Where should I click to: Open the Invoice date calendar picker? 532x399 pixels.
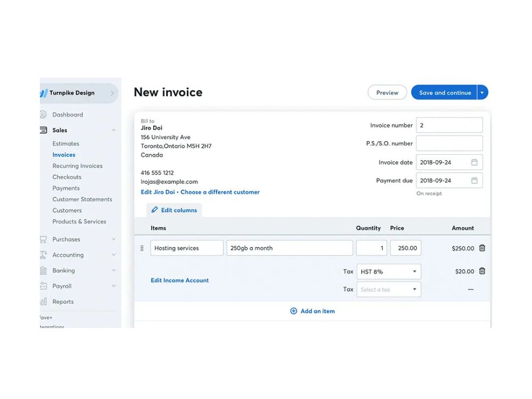475,162
